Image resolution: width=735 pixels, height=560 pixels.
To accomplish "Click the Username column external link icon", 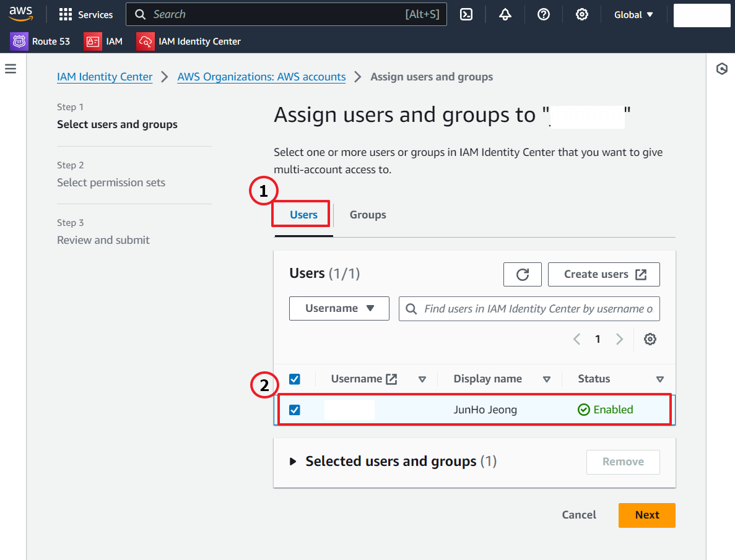I will coord(391,379).
